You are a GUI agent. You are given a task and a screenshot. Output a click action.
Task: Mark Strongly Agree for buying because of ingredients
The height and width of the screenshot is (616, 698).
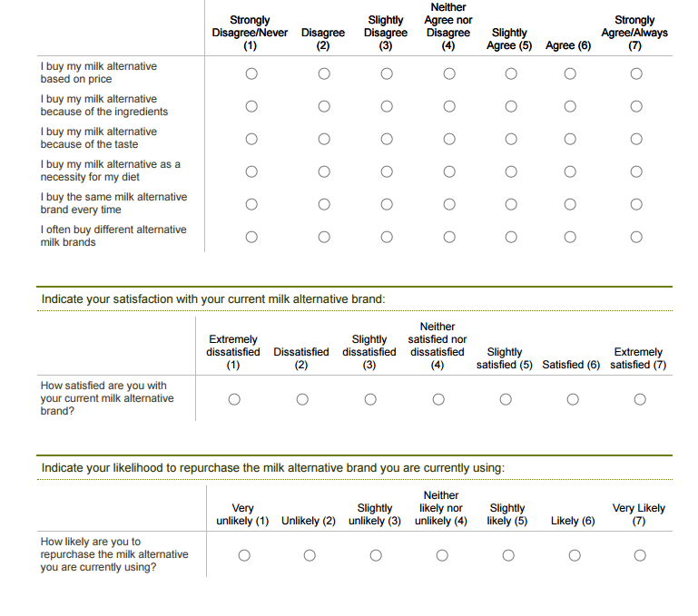tap(636, 106)
